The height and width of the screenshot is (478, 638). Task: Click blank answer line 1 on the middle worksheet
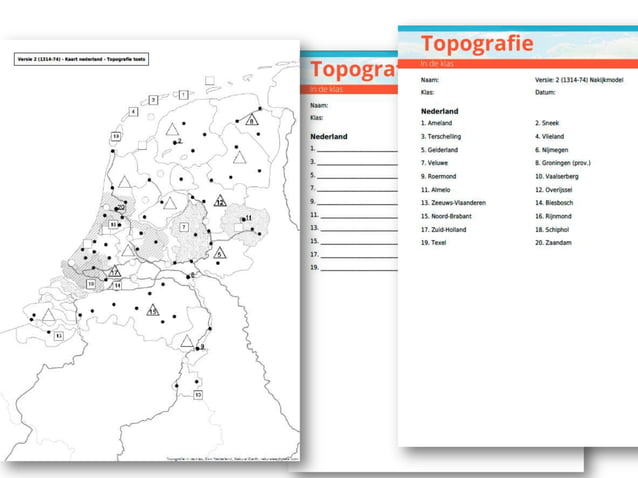[x=357, y=151]
